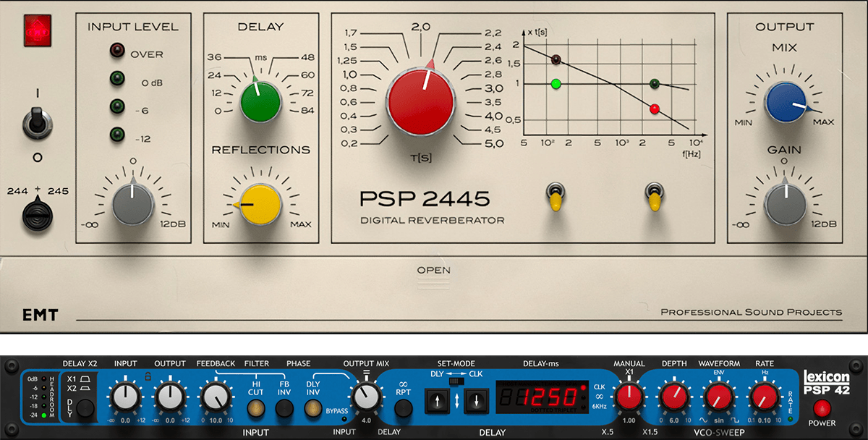Click the square wave waveform icon
This screenshot has height=440, width=868.
[x=734, y=420]
